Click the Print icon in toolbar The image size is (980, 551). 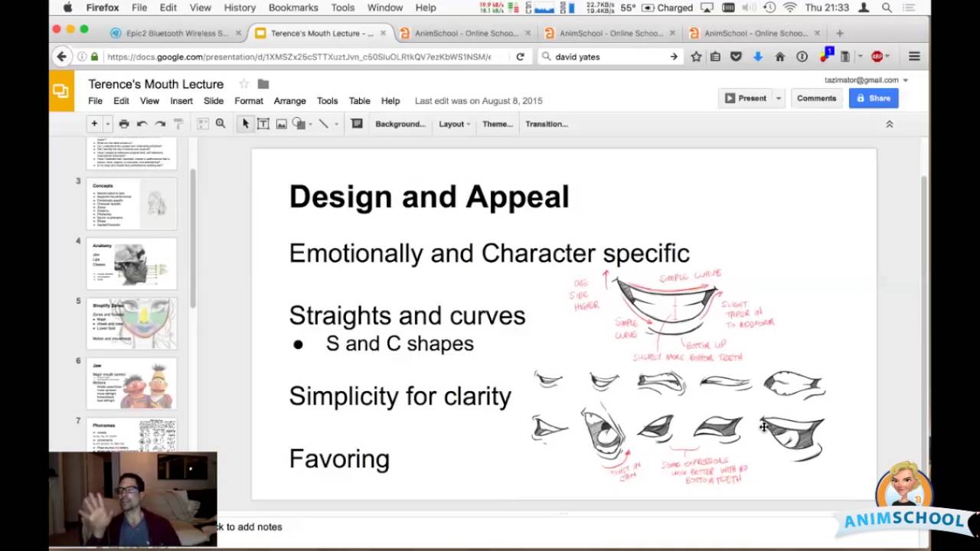point(124,123)
